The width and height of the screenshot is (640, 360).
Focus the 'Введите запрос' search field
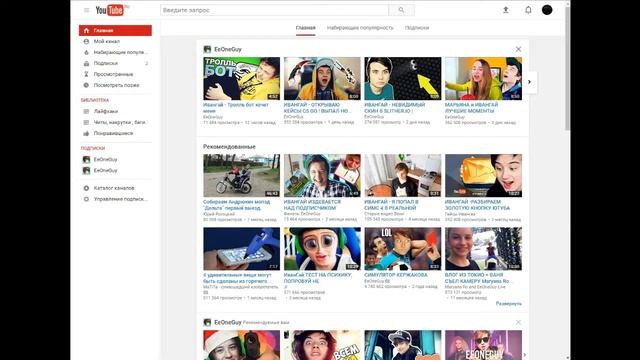pos(275,10)
